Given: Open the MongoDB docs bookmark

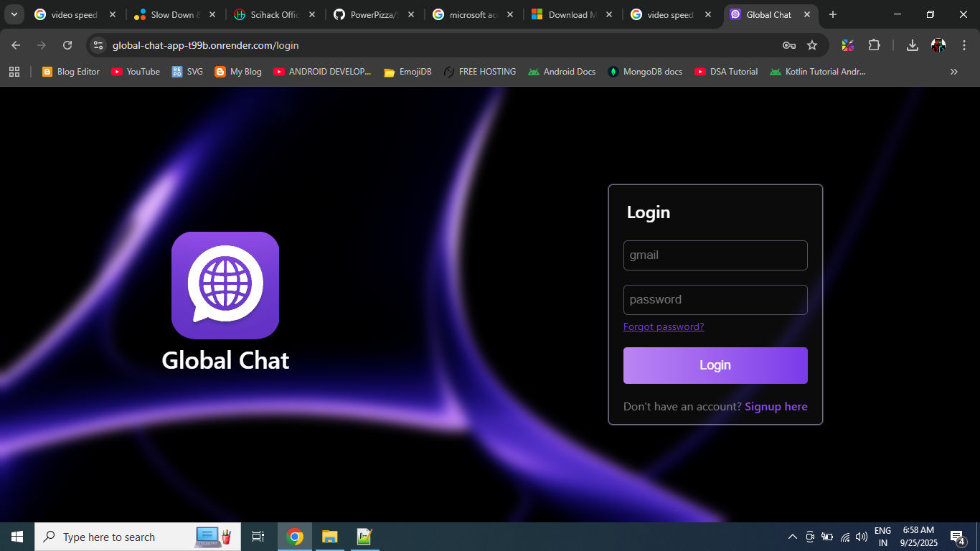Looking at the screenshot, I should tap(644, 71).
